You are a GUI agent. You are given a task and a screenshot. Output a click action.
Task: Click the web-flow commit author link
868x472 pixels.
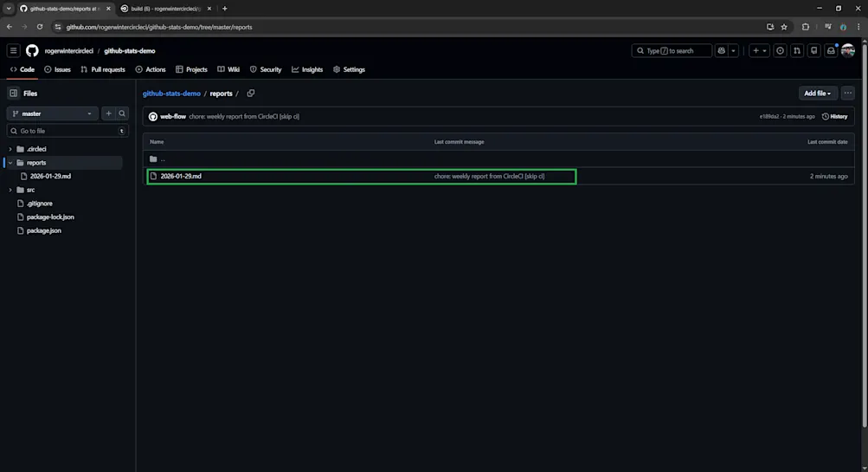click(x=173, y=116)
